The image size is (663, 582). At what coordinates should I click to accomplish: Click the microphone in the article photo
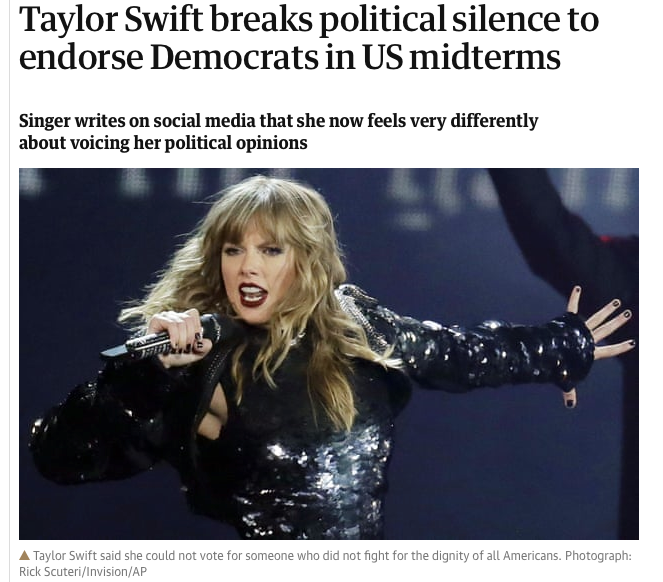161,337
